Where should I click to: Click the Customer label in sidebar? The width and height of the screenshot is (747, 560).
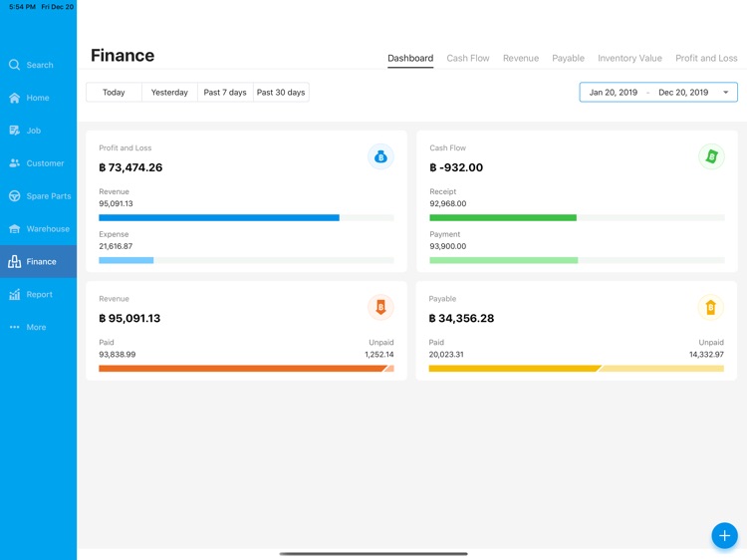point(45,163)
